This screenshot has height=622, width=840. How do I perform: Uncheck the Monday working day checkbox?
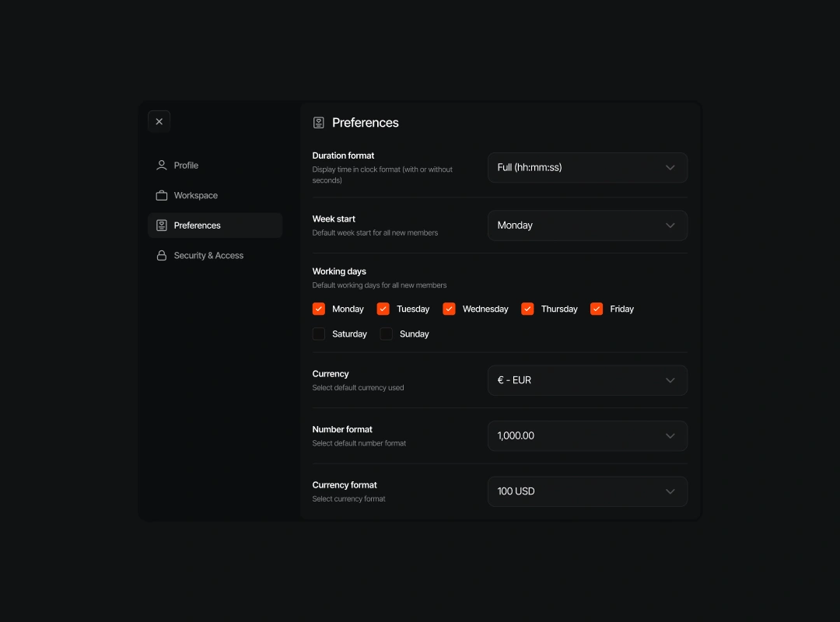[x=319, y=309]
